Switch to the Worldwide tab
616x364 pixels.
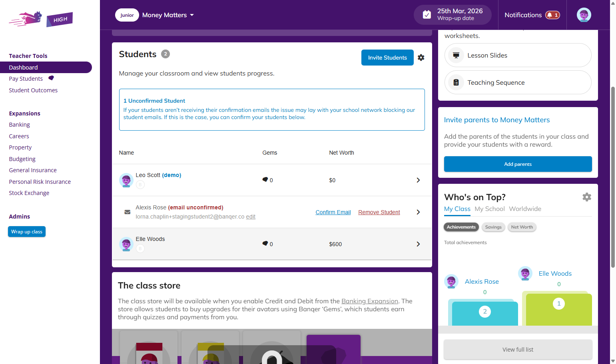pyautogui.click(x=525, y=209)
